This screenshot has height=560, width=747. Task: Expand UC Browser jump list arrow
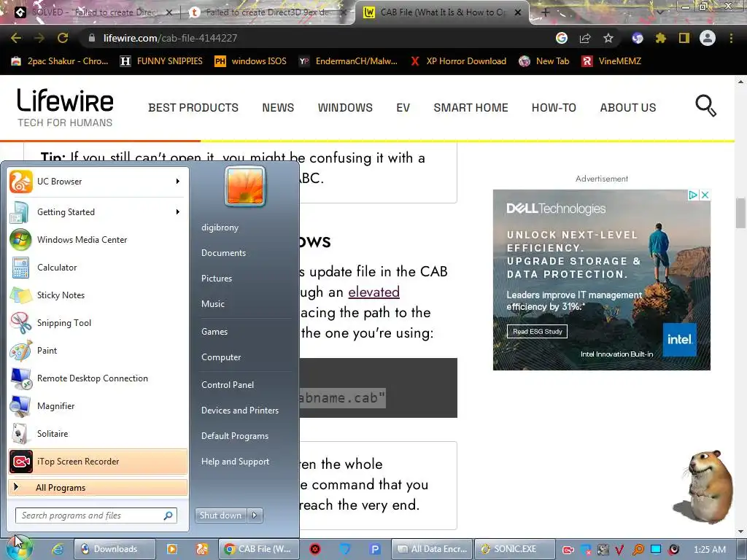[178, 182]
